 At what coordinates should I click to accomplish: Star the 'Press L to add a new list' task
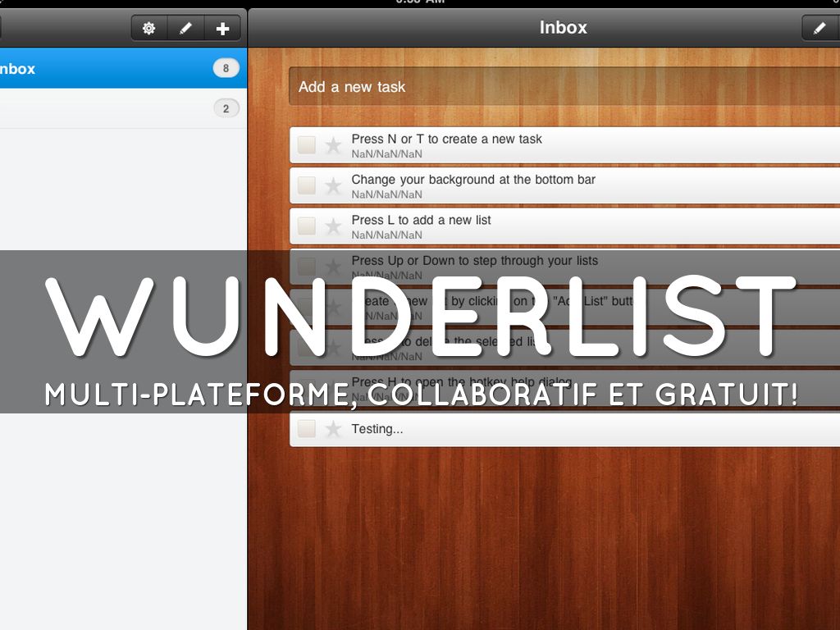[333, 226]
